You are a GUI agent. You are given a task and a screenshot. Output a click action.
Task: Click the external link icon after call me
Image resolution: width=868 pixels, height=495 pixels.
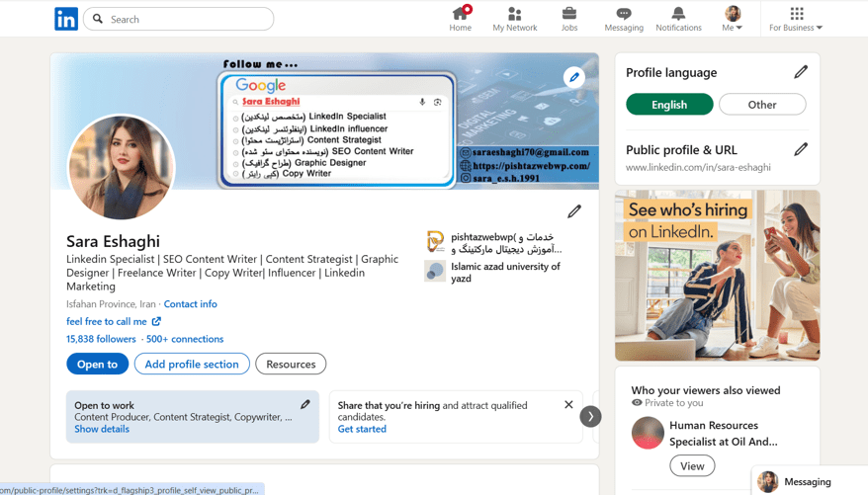(x=156, y=321)
